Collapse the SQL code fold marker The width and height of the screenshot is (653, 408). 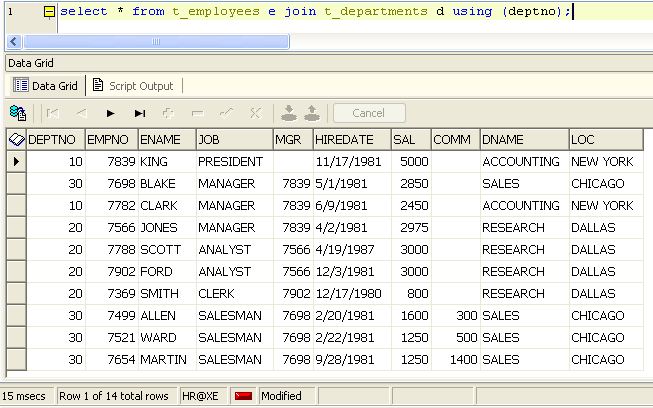tap(49, 11)
